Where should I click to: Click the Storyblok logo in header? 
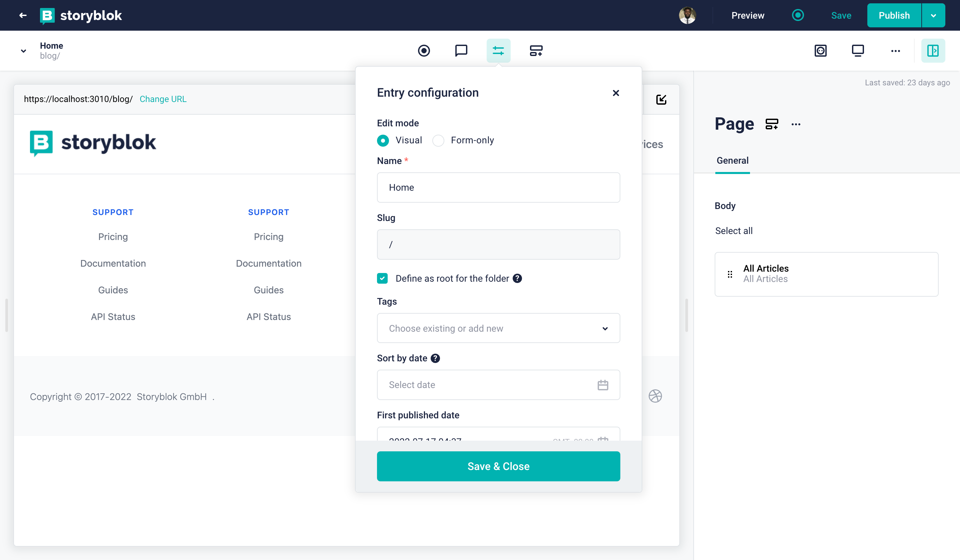pyautogui.click(x=81, y=16)
